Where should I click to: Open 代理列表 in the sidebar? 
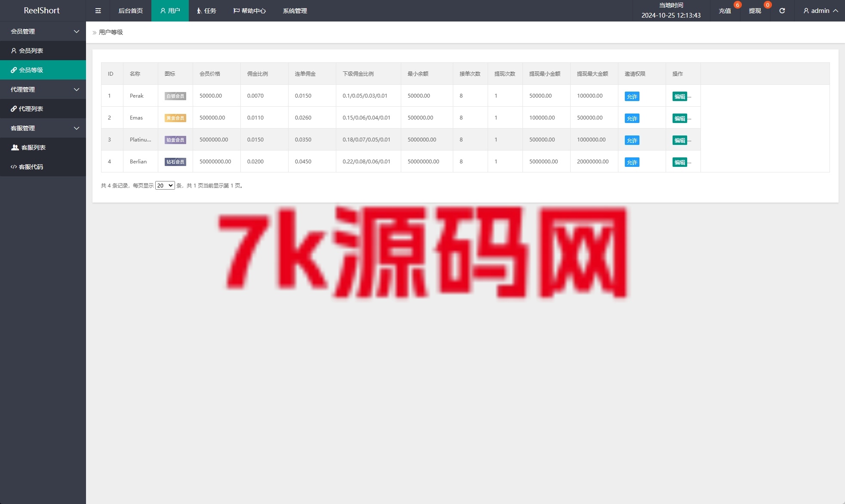[43, 109]
